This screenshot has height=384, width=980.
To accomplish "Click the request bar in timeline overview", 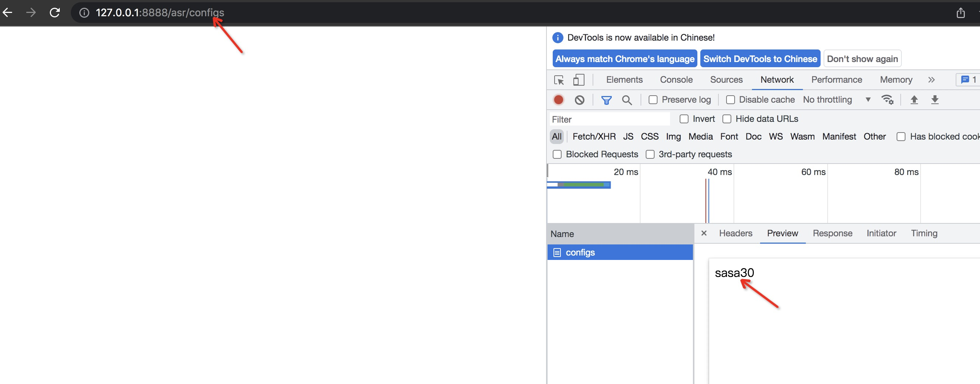I will pos(579,185).
